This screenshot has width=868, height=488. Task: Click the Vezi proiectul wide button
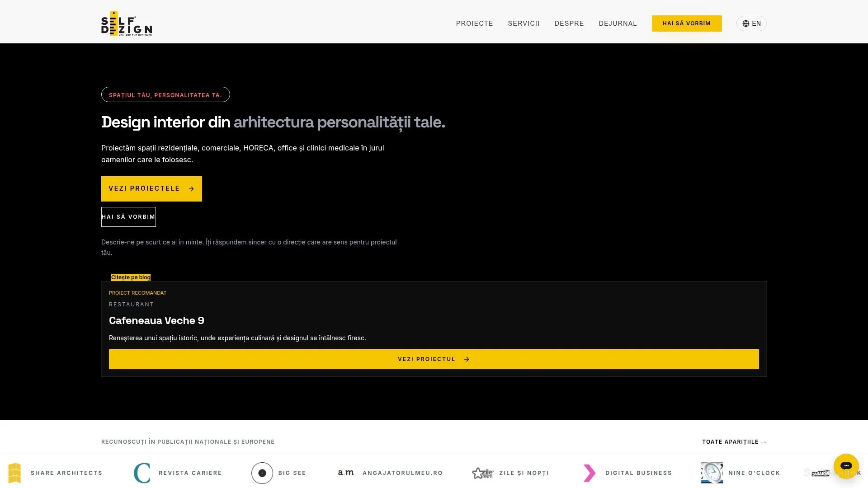tap(434, 359)
